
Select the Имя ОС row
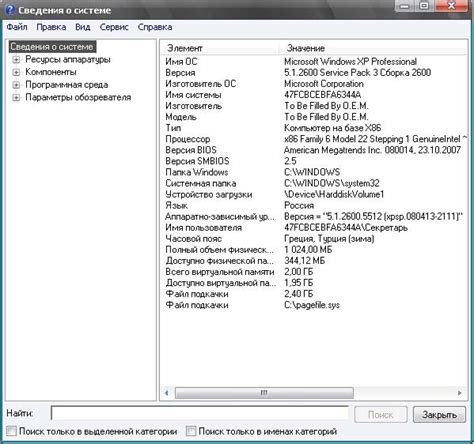point(314,62)
